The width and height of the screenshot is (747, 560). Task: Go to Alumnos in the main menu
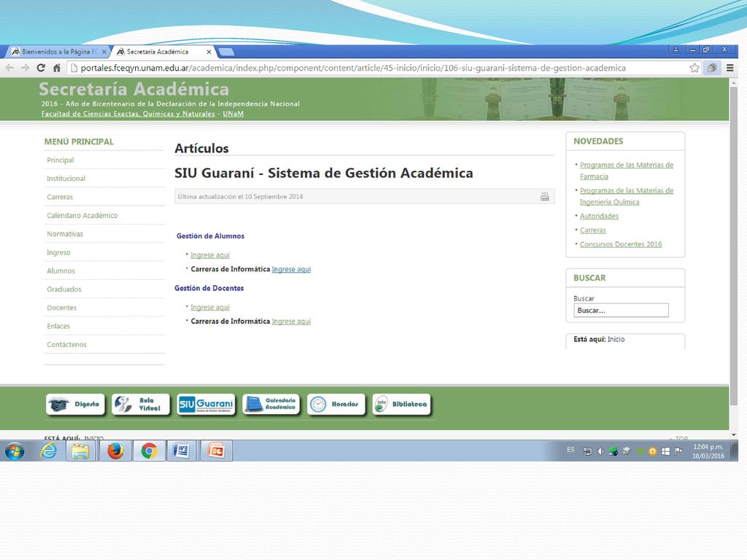click(x=61, y=271)
